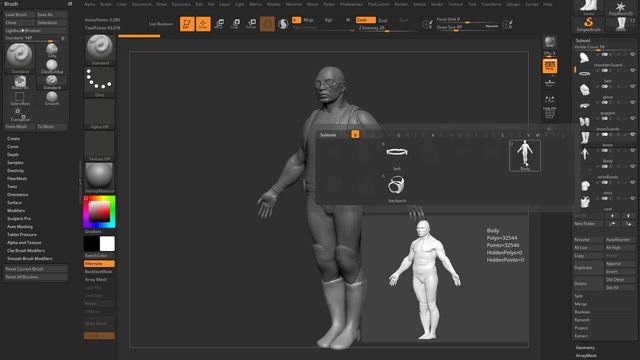
Task: Select the backpack item in Subtools popup
Action: [397, 188]
